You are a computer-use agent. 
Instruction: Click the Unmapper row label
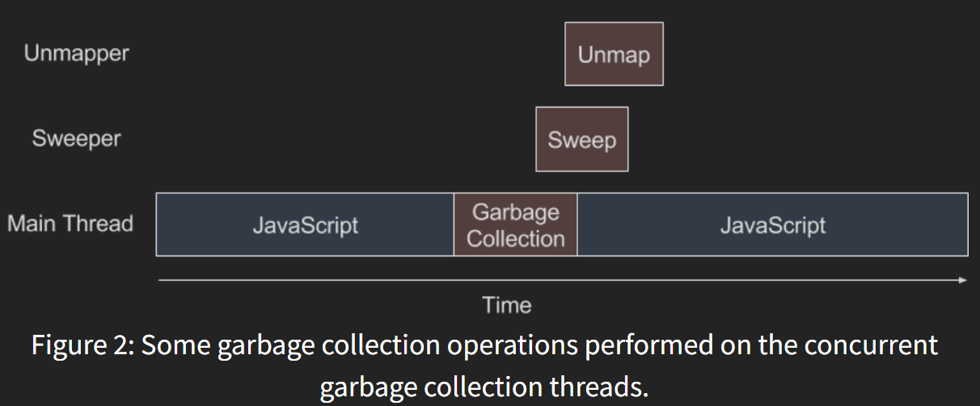click(x=76, y=54)
